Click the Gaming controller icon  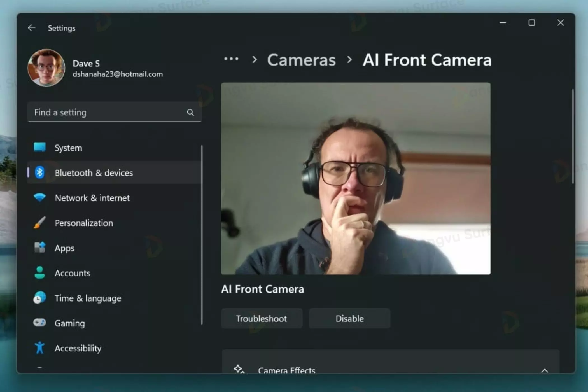click(x=39, y=323)
